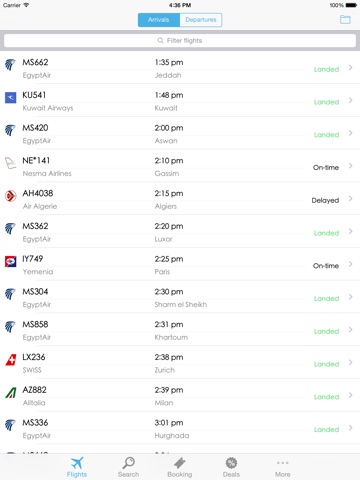Tap the Landed status for MS858 Khartoum
Image resolution: width=360 pixels, height=480 pixels.
coord(326,331)
